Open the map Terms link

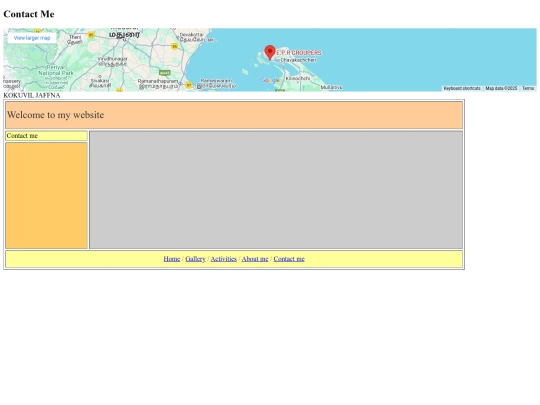tap(528, 89)
